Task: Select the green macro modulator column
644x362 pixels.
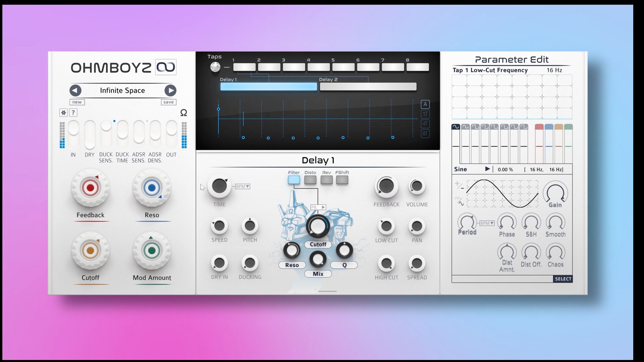Action: pyautogui.click(x=568, y=144)
